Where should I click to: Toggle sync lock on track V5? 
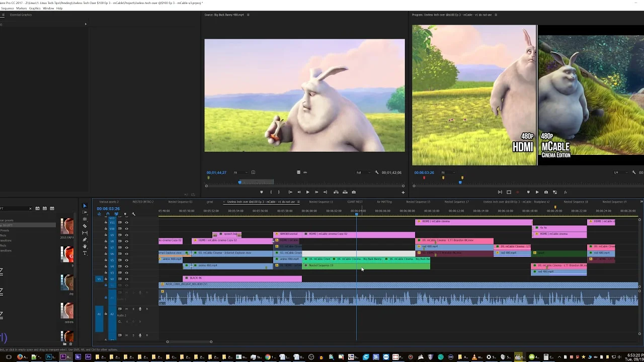point(120,260)
